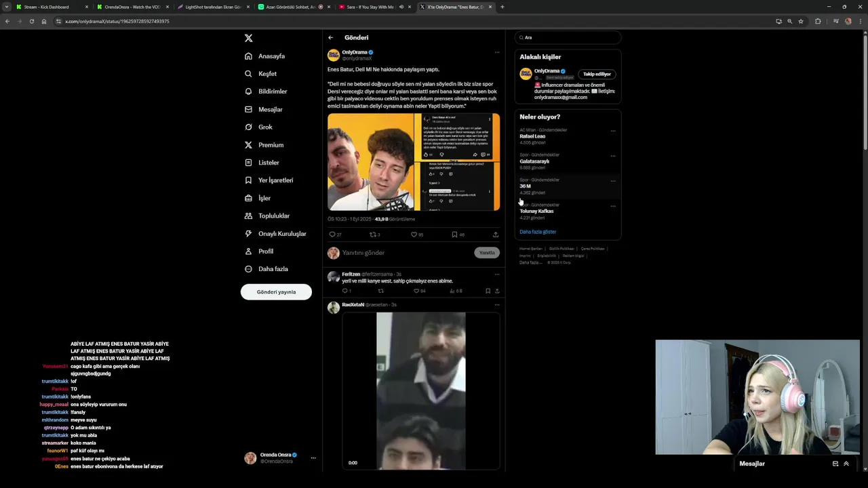
Task: Compose new message in Mesajlar drawer
Action: [x=835, y=464]
